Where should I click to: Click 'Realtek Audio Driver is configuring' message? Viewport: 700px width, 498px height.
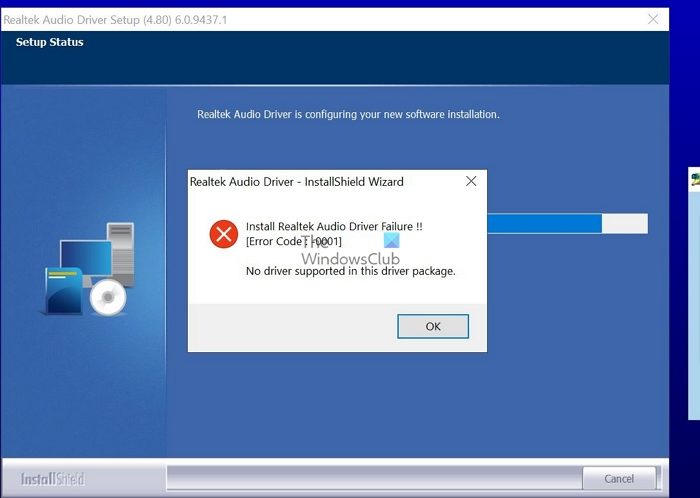point(348,114)
